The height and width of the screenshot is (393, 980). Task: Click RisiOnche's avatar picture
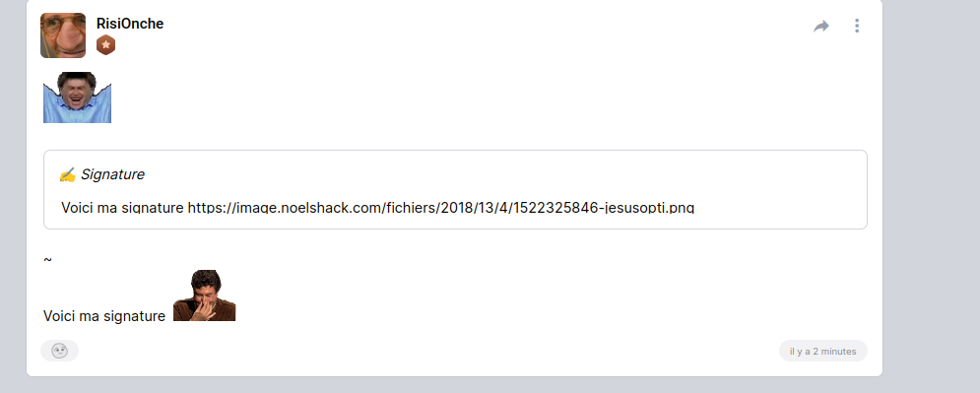tap(63, 35)
